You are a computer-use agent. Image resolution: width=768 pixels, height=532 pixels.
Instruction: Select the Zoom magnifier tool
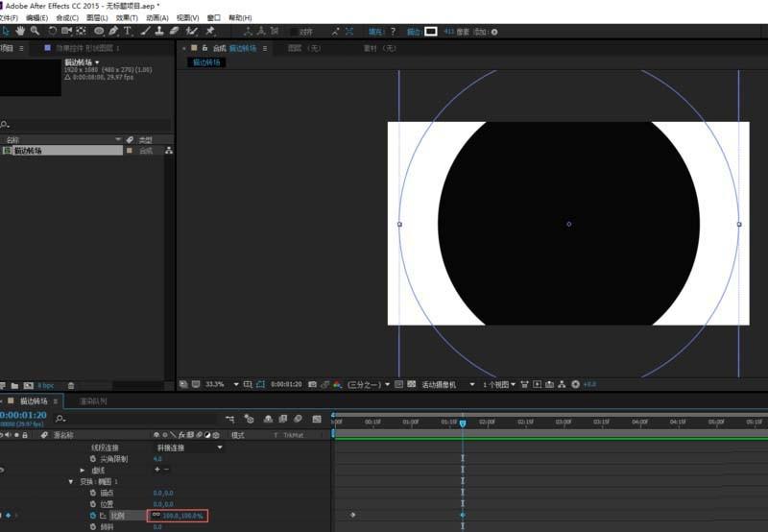(35, 31)
